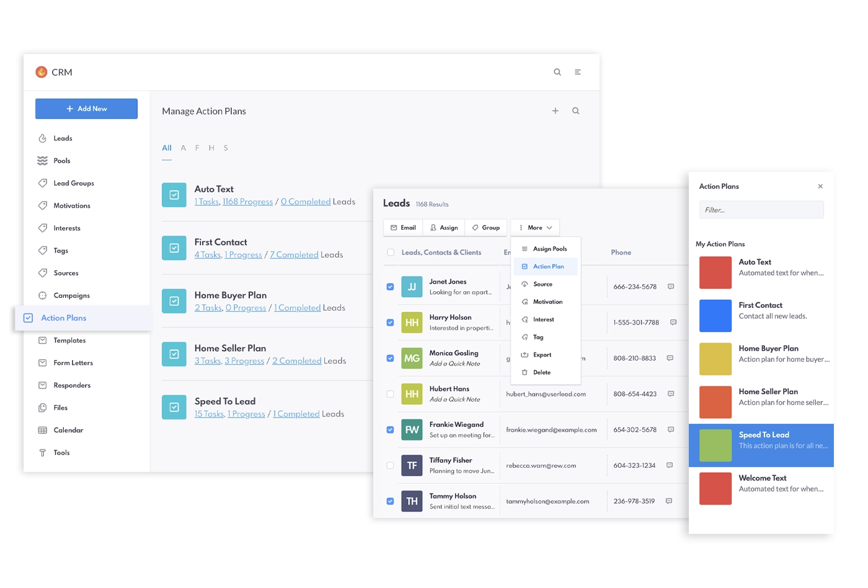
Task: Open the 1168 Progress link under Auto Text
Action: pyautogui.click(x=247, y=202)
